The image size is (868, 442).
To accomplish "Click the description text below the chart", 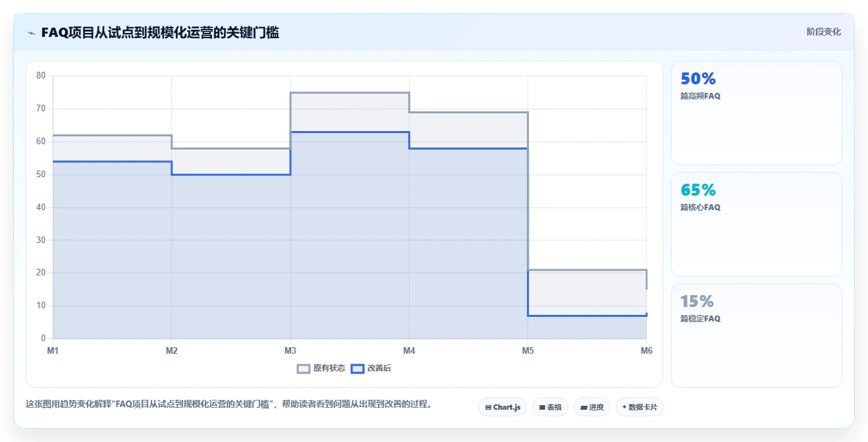I will [x=229, y=404].
